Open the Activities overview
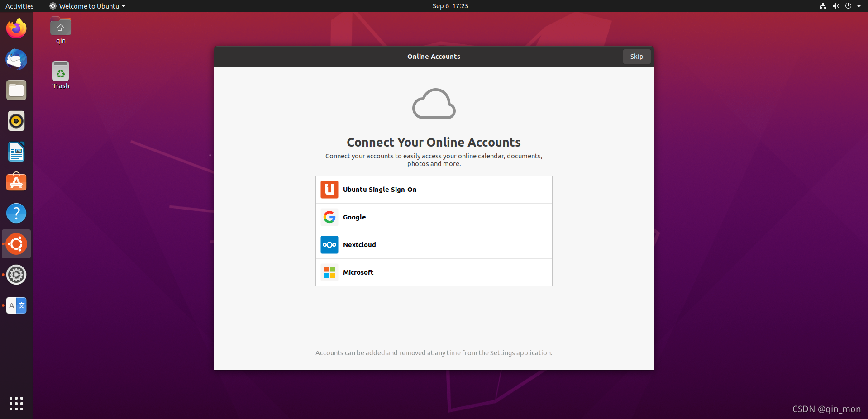 [19, 6]
